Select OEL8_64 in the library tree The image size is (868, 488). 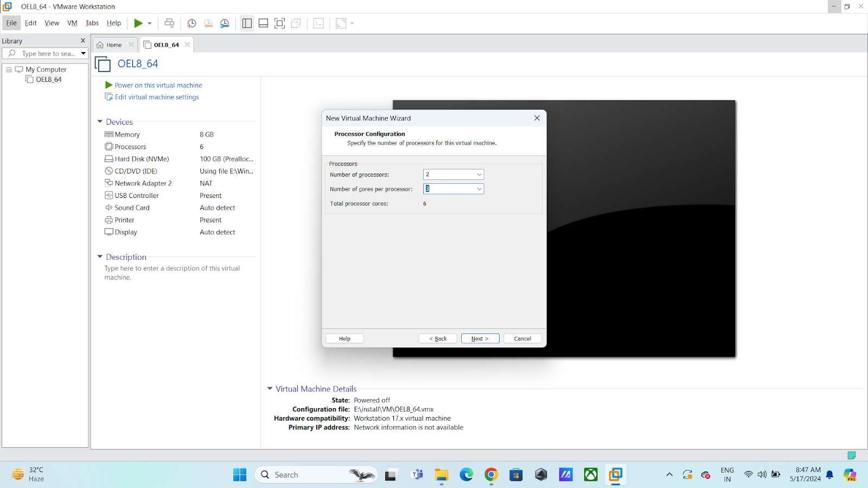coord(48,79)
